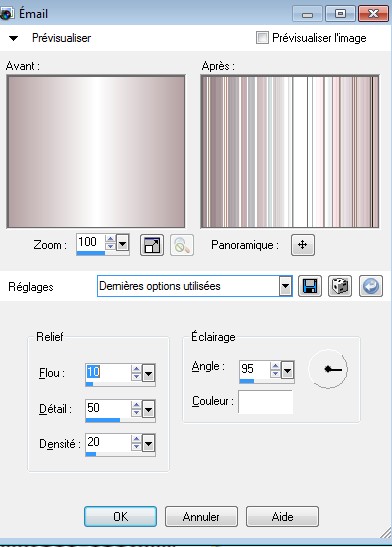Click the fit zoom to window icon
This screenshot has height=547, width=392.
coord(152,245)
